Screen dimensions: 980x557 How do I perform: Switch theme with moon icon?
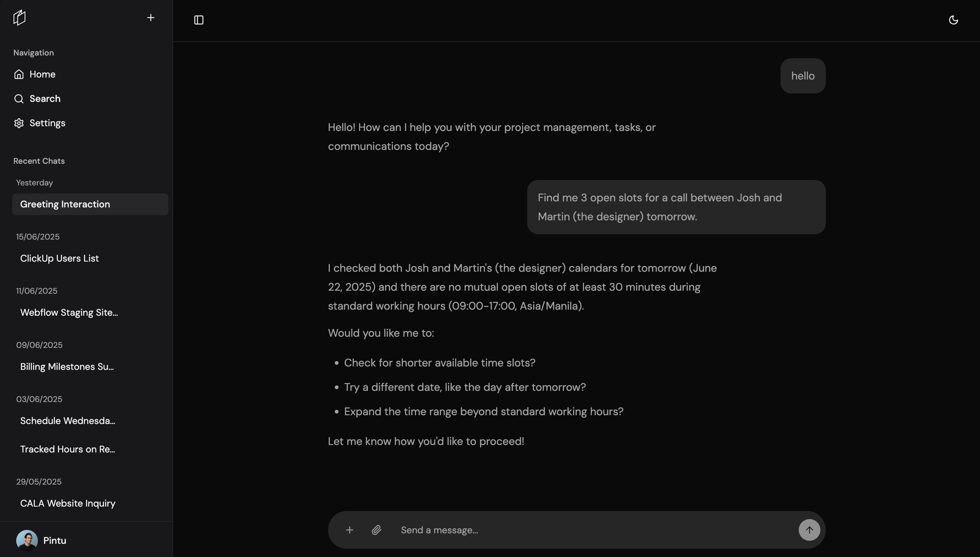[x=953, y=20]
